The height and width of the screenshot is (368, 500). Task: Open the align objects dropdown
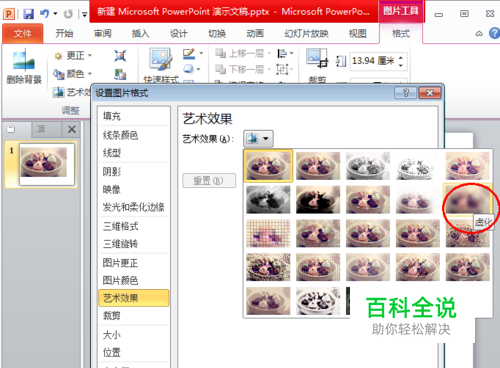pos(285,53)
